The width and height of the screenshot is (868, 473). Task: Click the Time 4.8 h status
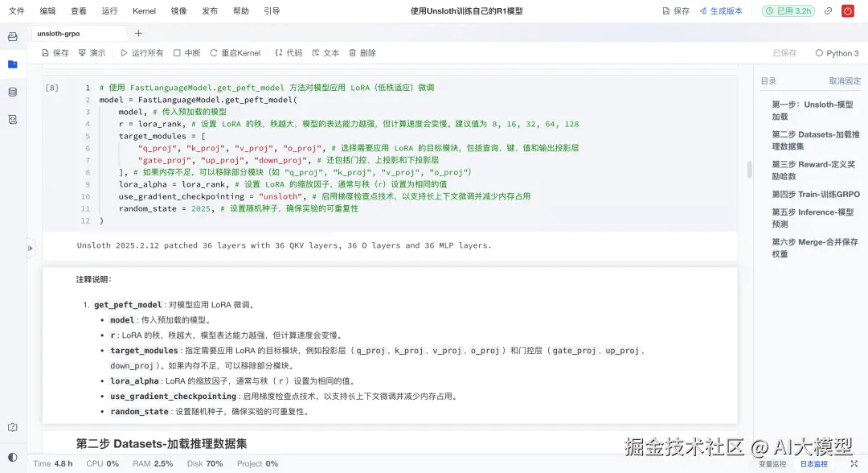(x=52, y=463)
